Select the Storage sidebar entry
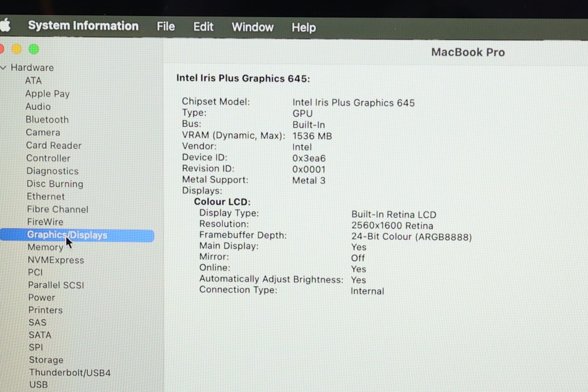588x392 pixels. click(46, 360)
